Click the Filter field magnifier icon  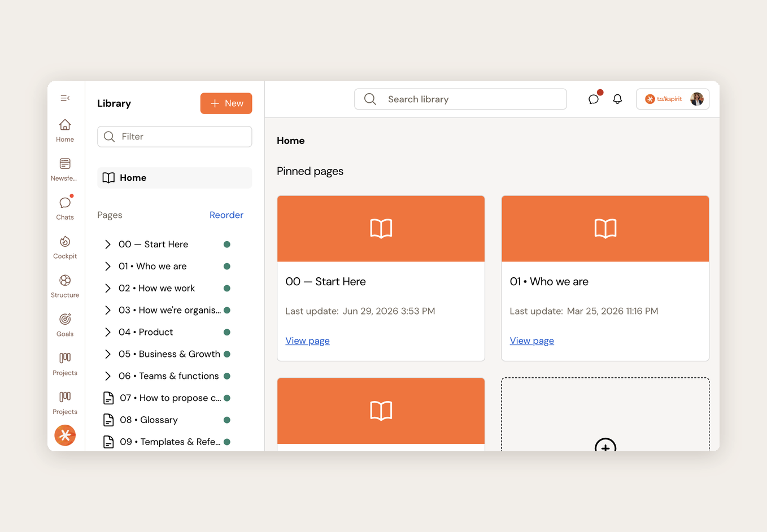pos(109,137)
